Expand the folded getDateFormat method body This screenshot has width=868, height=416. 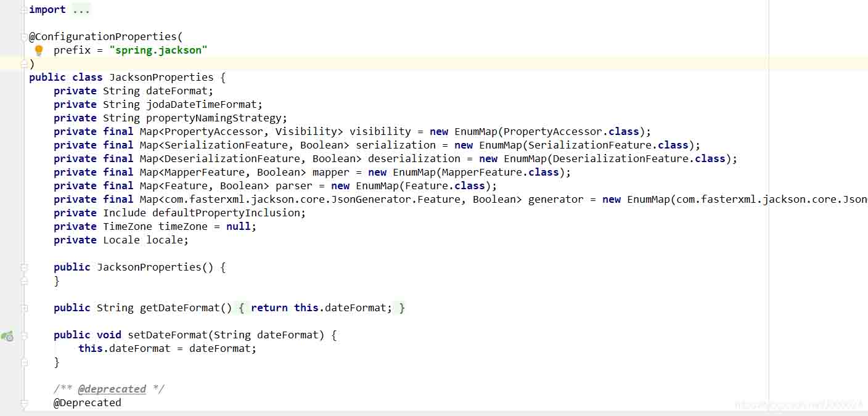click(23, 308)
